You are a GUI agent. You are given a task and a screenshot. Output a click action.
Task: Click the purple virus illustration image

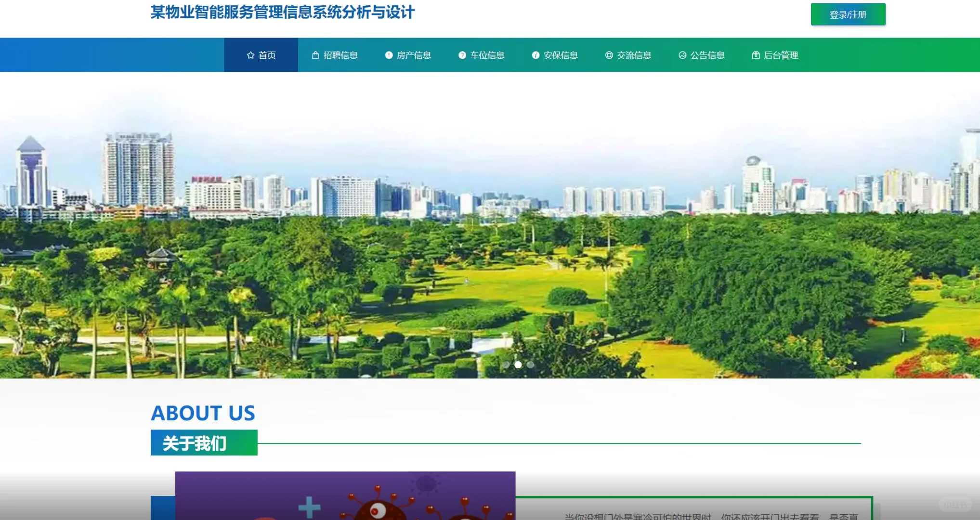(346, 496)
